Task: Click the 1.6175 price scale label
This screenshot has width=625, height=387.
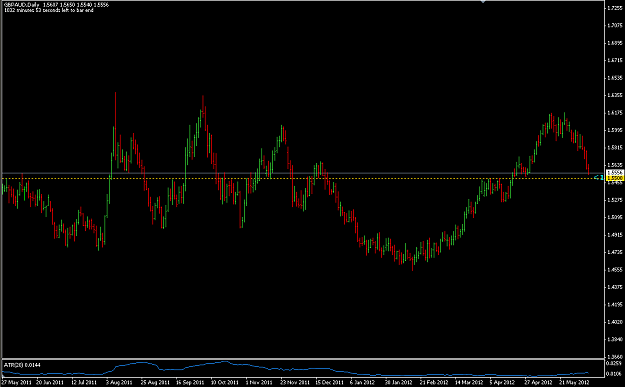Action: pyautogui.click(x=614, y=113)
